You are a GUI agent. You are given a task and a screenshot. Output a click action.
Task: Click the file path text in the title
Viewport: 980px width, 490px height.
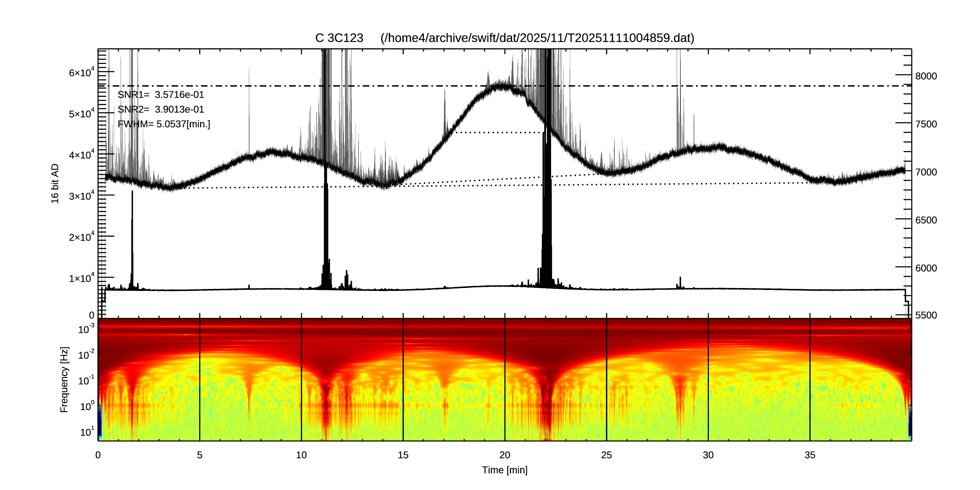click(x=537, y=38)
